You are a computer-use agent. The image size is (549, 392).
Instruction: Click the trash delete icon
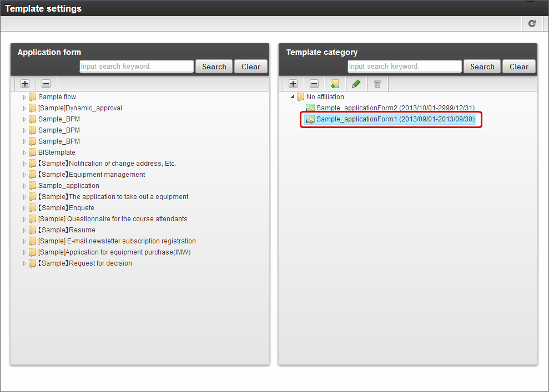[377, 84]
